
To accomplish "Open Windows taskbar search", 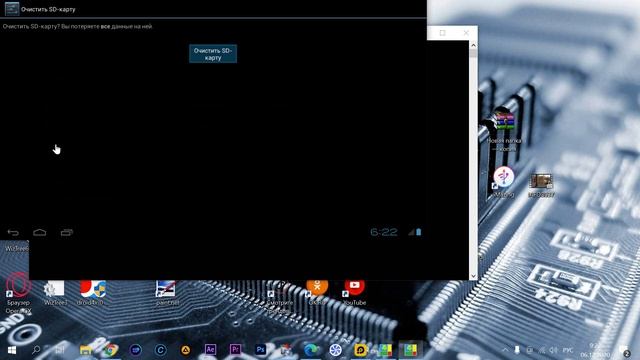I will tap(36, 350).
